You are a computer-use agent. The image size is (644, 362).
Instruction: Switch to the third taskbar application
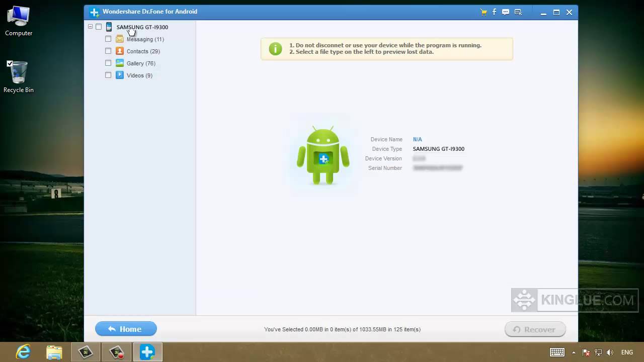coord(86,352)
